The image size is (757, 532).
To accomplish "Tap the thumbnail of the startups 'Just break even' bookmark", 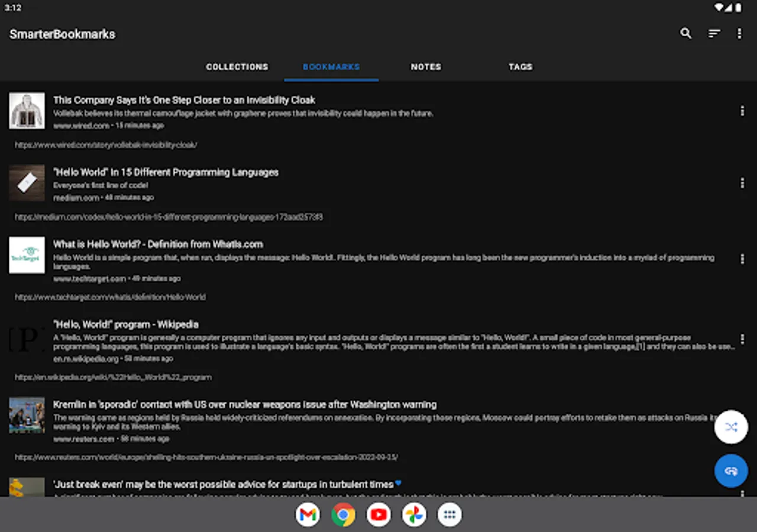I will 27,487.
